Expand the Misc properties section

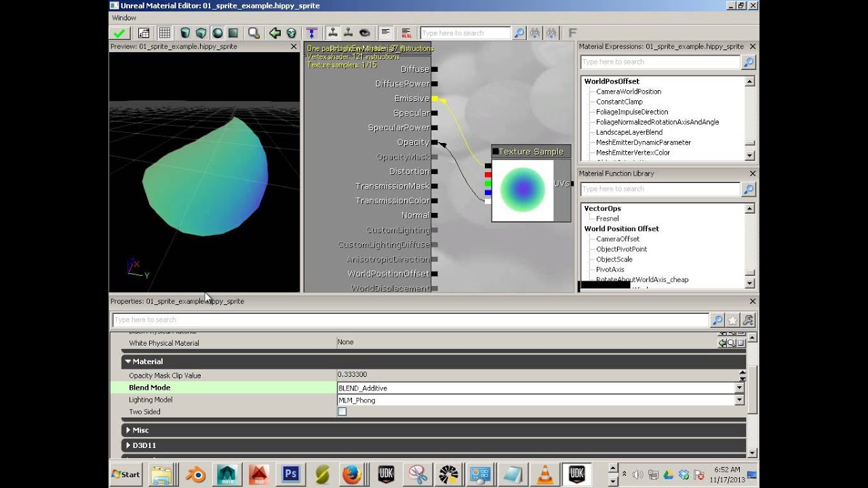tap(127, 430)
